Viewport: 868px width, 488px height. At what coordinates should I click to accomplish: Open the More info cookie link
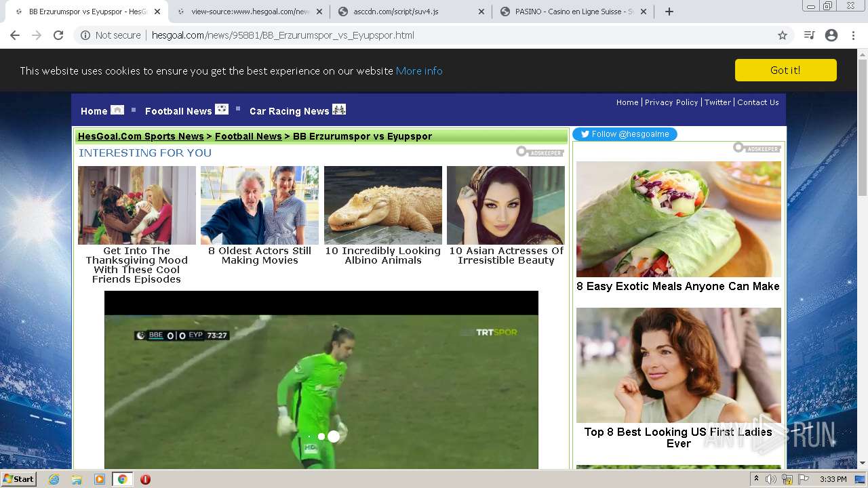click(419, 70)
